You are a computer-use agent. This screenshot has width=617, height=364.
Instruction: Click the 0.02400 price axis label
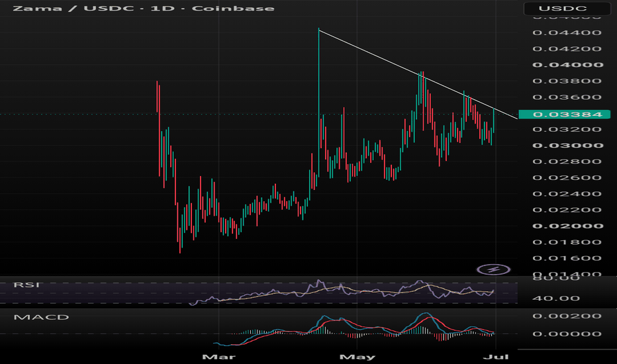567,194
